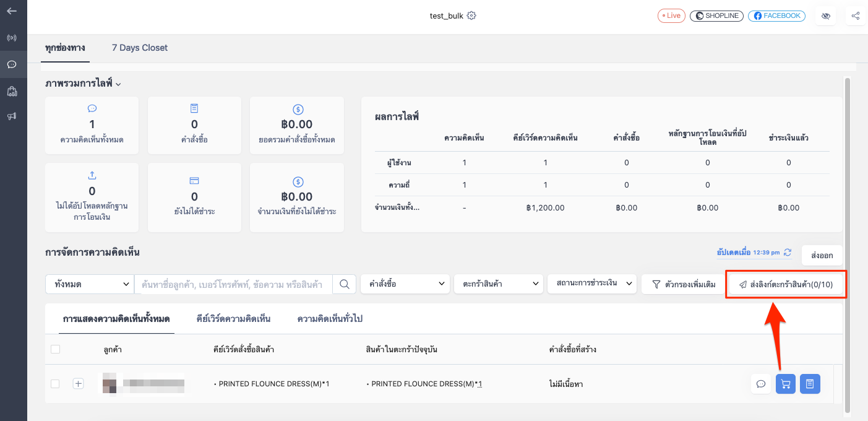Open the คำสั่งซื้อ filter dropdown
Screen dimensions: 868x421
pyautogui.click(x=405, y=284)
